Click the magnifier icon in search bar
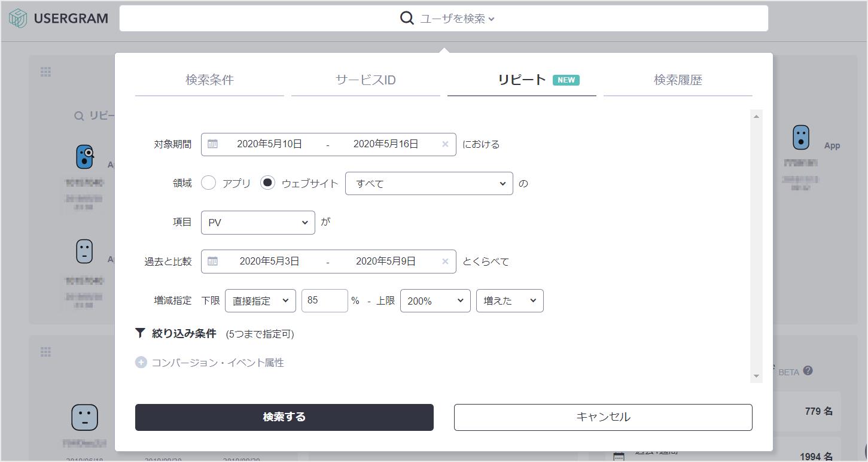This screenshot has width=868, height=462. (x=407, y=18)
